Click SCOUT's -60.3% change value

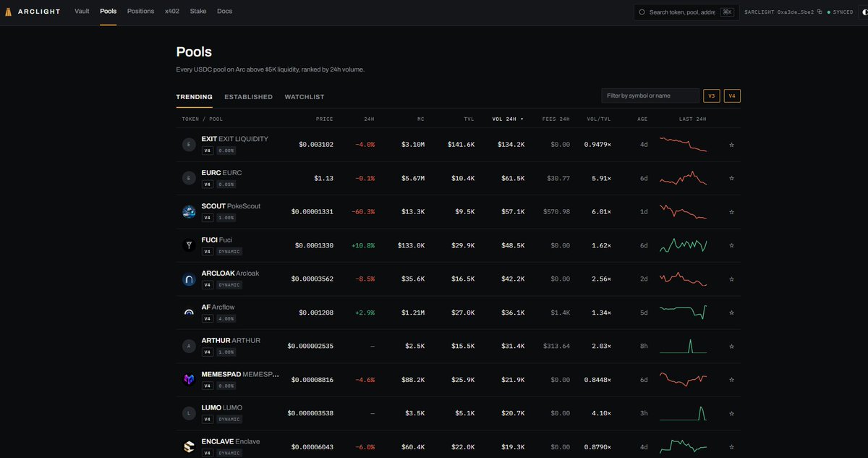click(x=362, y=212)
